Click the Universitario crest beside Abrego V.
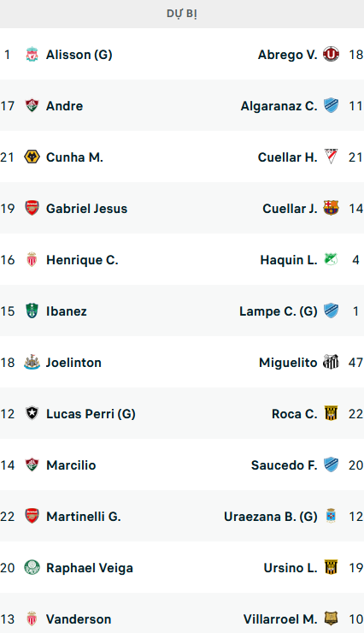The image size is (364, 633). 331,54
